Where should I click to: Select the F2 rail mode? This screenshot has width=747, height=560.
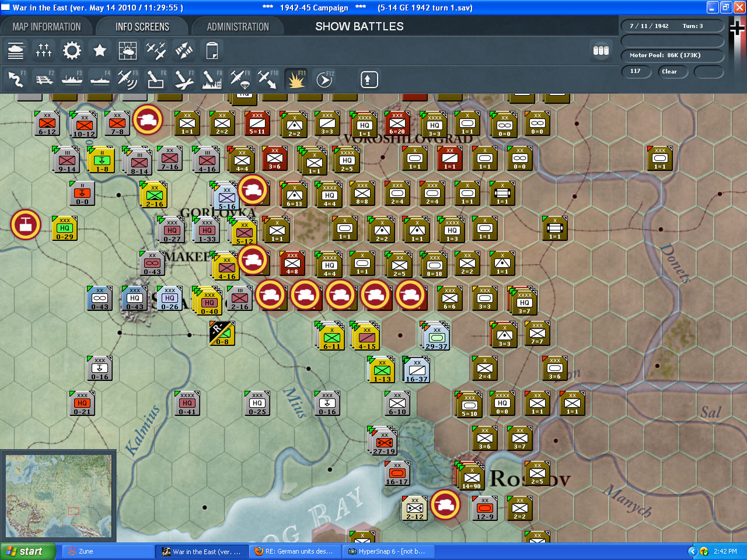44,79
